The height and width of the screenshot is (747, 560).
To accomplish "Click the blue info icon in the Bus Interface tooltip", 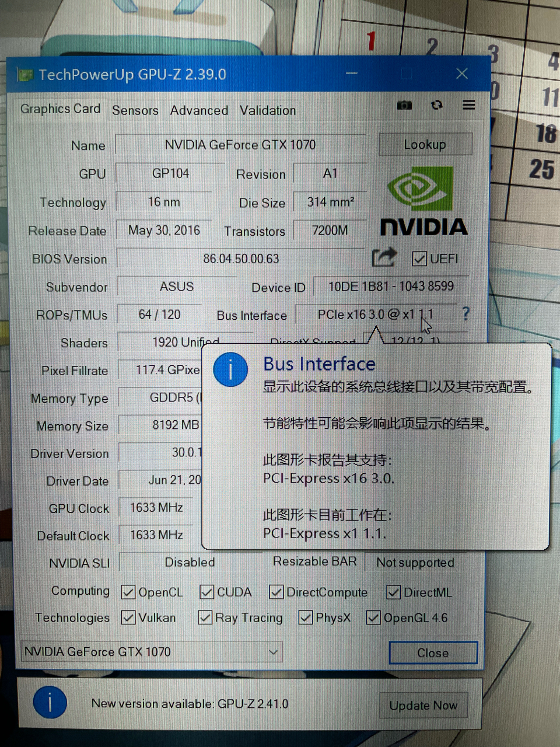I will pos(230,369).
